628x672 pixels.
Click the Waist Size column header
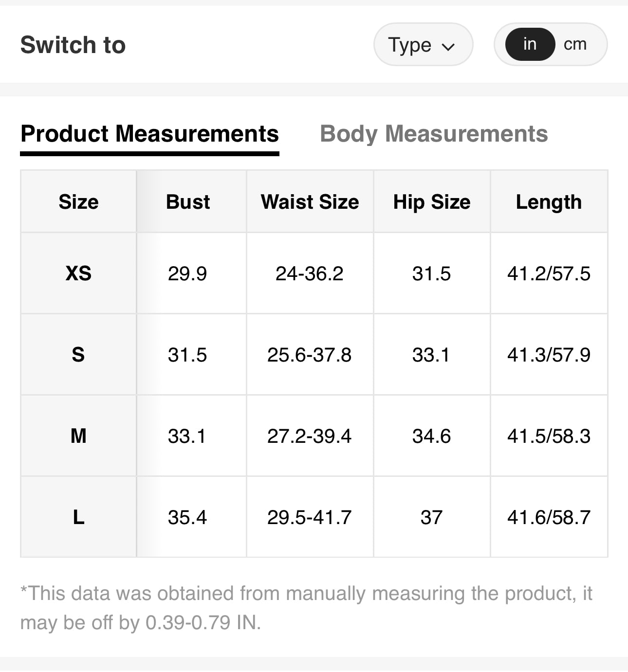pos(310,201)
